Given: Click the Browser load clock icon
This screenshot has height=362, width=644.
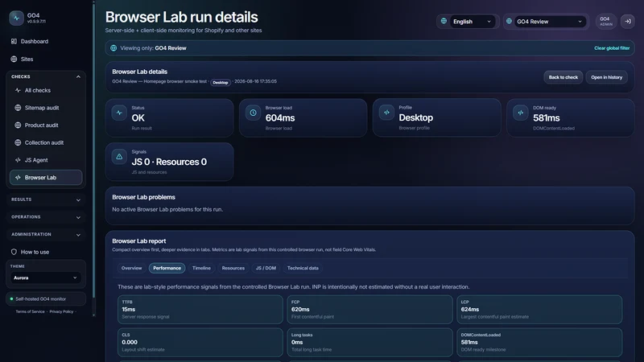Looking at the screenshot, I should [253, 113].
